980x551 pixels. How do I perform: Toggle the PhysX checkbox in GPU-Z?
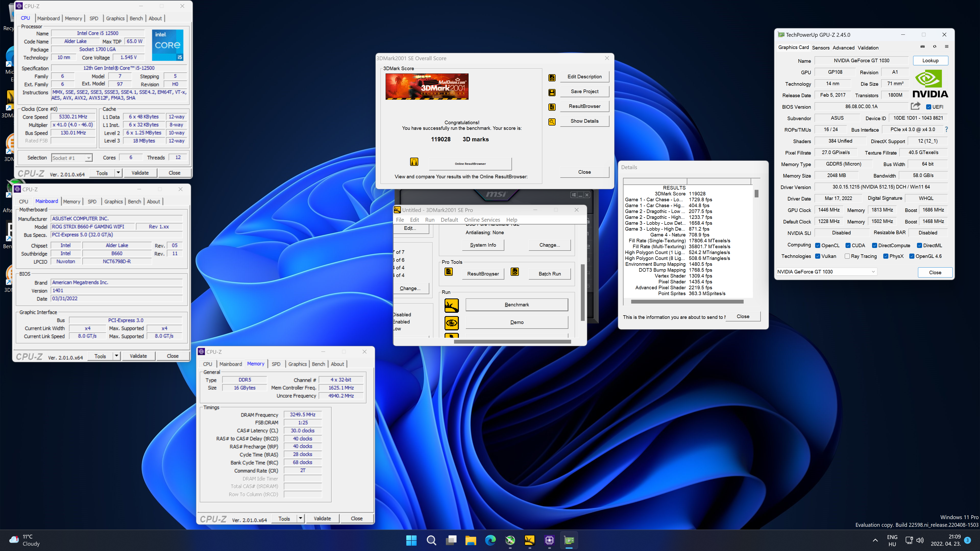(886, 256)
